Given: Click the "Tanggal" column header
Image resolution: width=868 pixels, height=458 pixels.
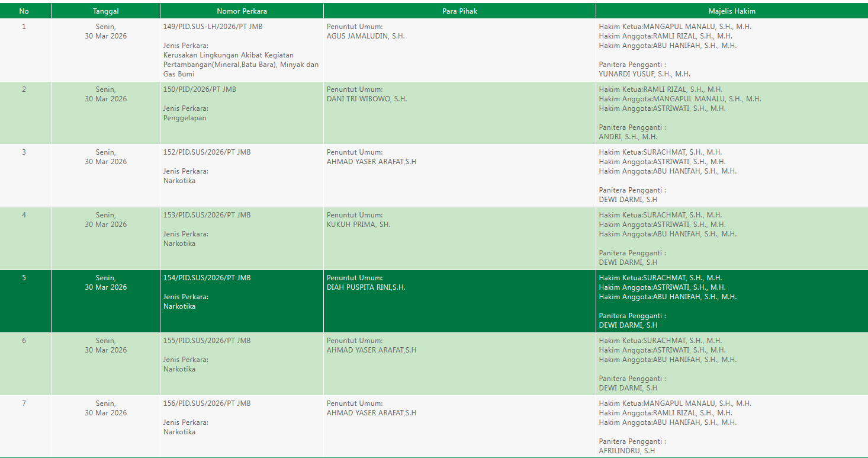Looking at the screenshot, I should click(x=105, y=11).
